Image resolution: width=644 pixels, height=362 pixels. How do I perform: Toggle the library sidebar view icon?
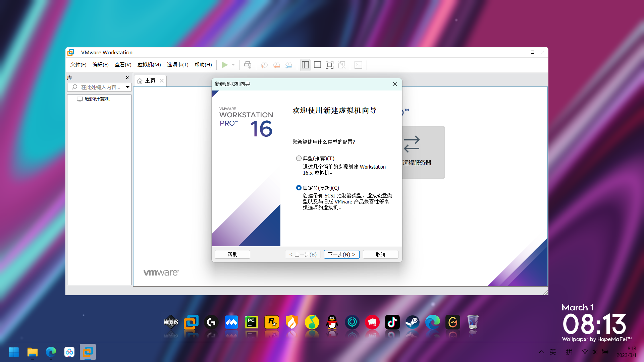[x=305, y=65]
